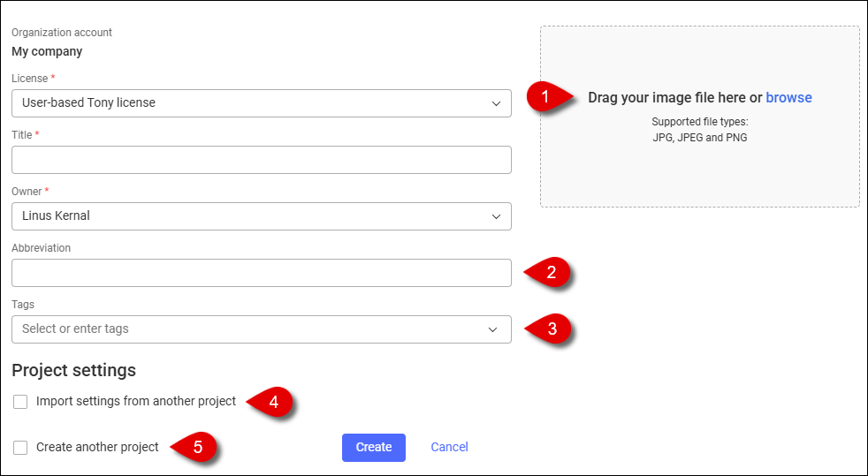The image size is (868, 476).
Task: Click the License dropdown chevron arrow
Action: pyautogui.click(x=496, y=103)
